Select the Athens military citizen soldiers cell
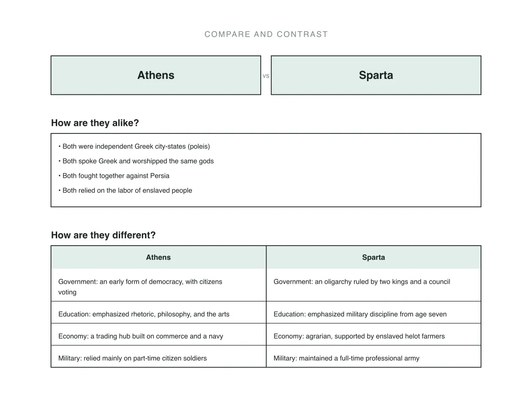The height and width of the screenshot is (399, 532). pos(159,356)
